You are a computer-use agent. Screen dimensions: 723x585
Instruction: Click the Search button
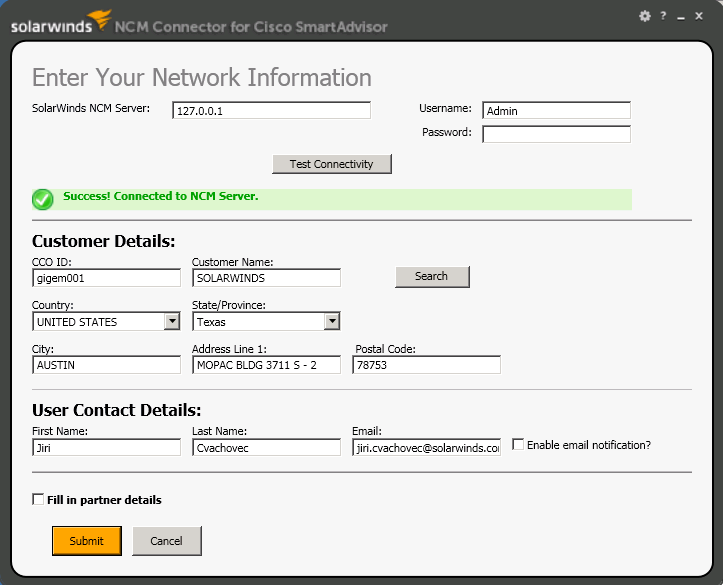[x=432, y=276]
